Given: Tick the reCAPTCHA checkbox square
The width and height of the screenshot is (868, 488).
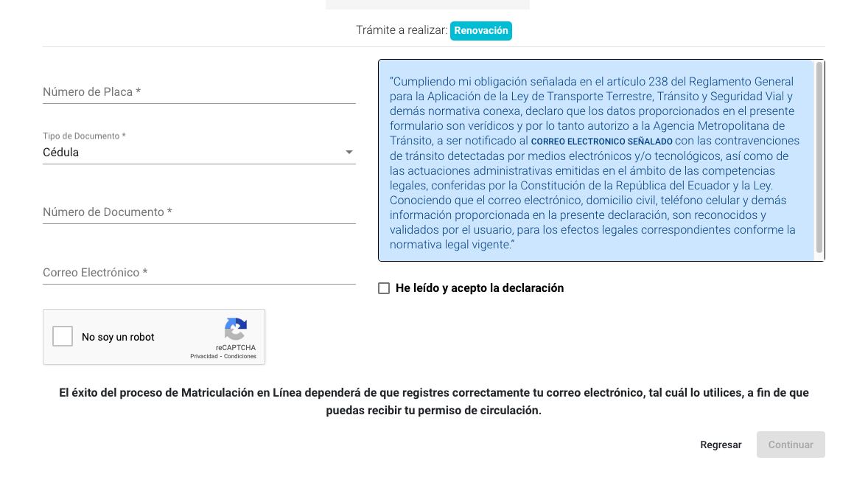Looking at the screenshot, I should pos(63,337).
